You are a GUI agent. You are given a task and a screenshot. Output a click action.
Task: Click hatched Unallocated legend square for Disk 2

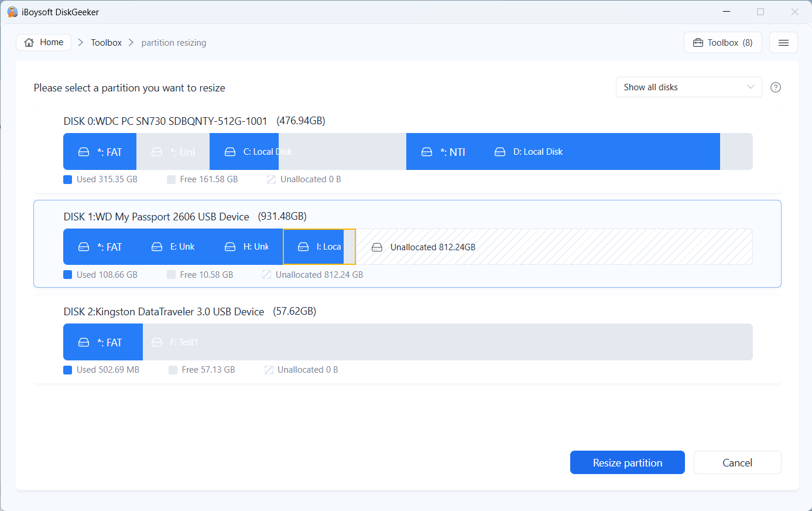click(x=269, y=370)
